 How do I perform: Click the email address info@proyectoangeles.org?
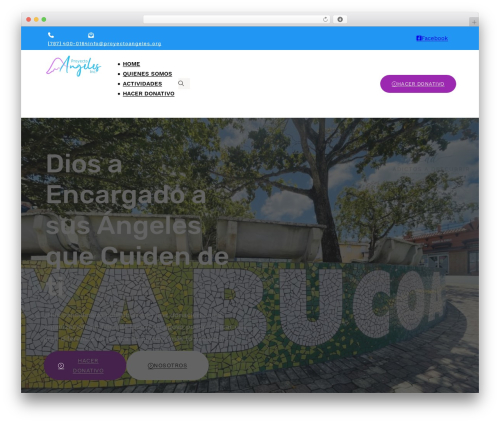124,44
